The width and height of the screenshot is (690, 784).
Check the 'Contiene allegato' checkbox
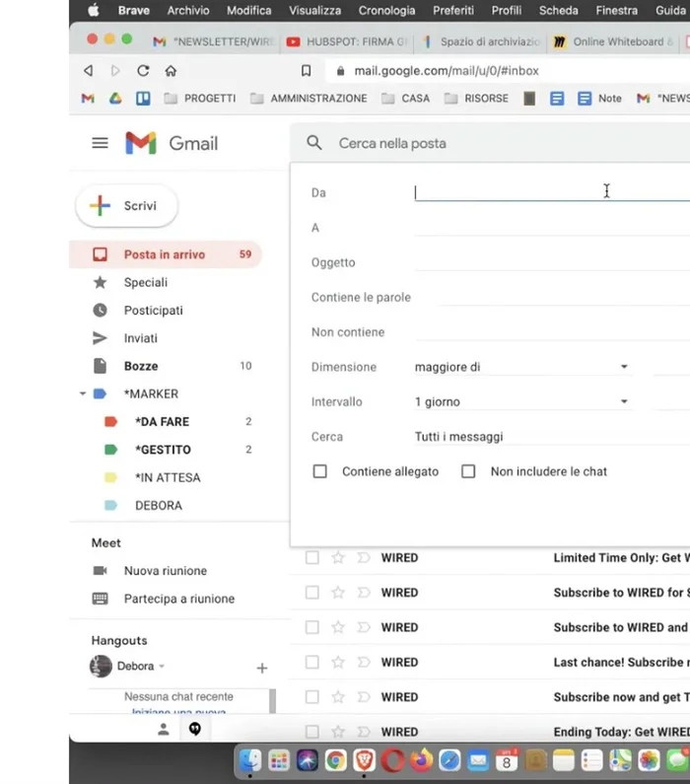pos(319,471)
